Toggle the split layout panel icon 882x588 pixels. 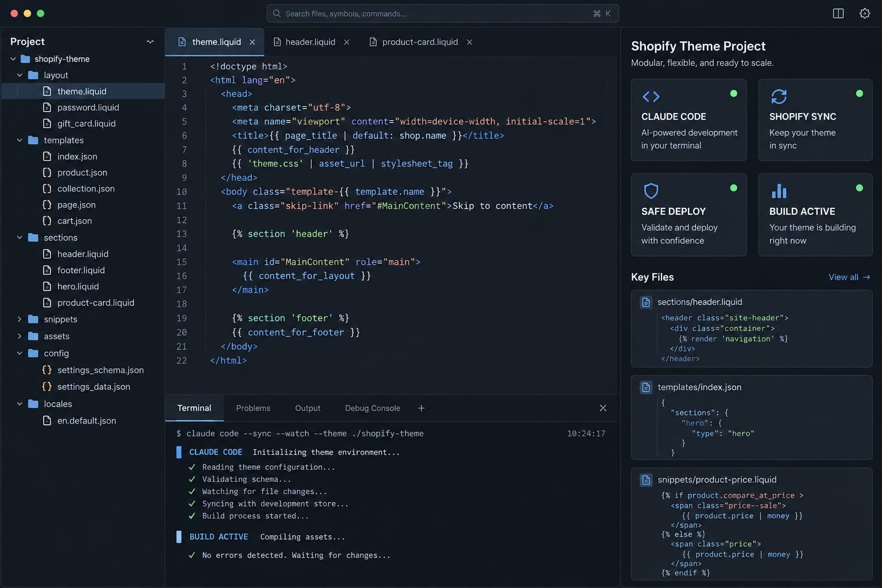(x=838, y=13)
